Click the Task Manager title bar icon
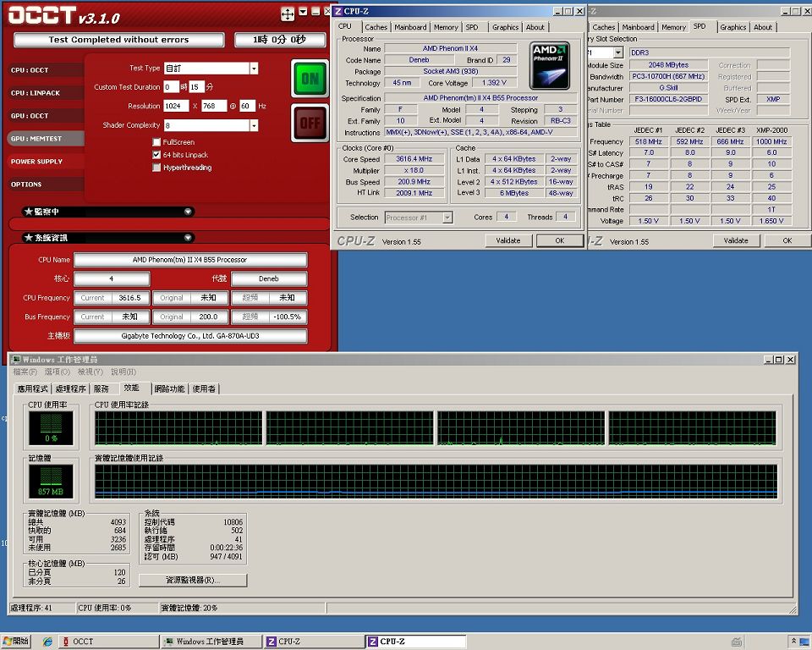This screenshot has height=650, width=812. click(16, 359)
